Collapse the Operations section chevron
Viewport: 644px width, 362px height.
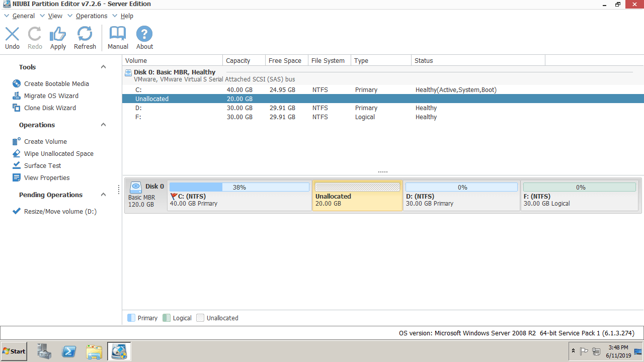click(x=103, y=125)
